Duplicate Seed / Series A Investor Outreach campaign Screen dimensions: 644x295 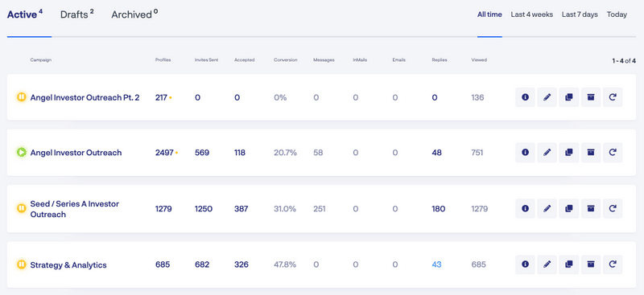point(569,208)
